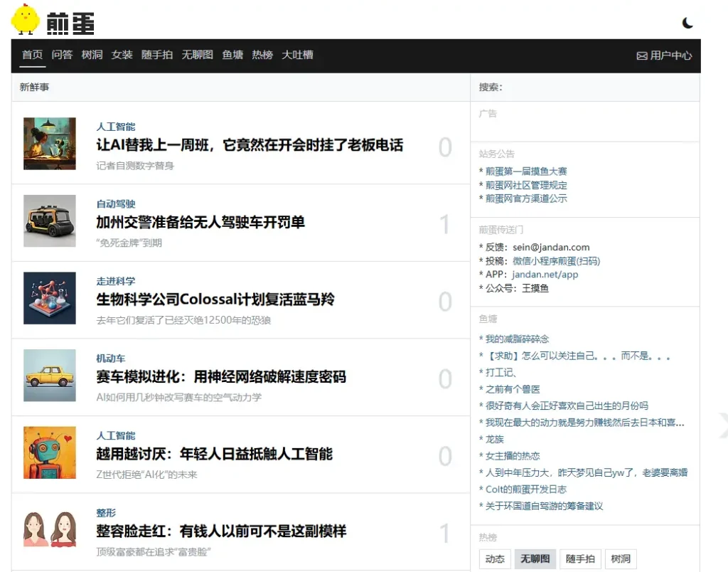Viewport: 728px width, 572px height.
Task: Click comment count of 整容脸走红 article
Action: click(x=445, y=533)
